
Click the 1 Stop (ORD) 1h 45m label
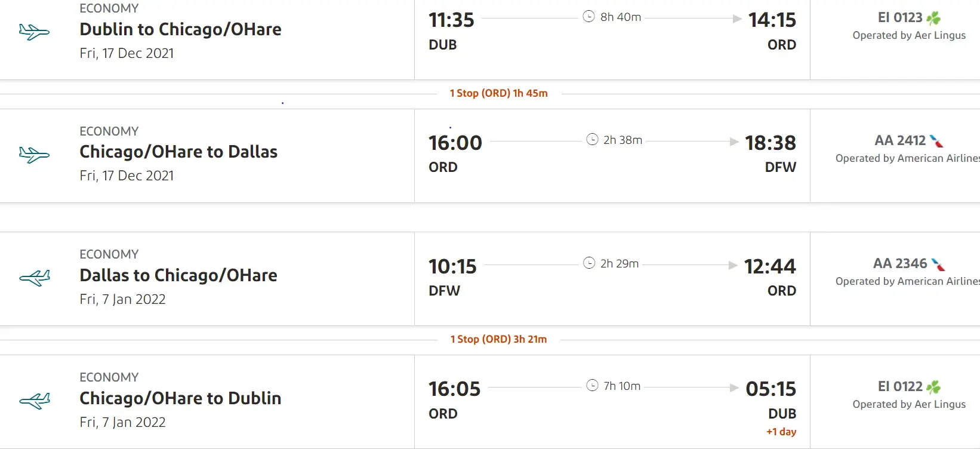tap(498, 93)
